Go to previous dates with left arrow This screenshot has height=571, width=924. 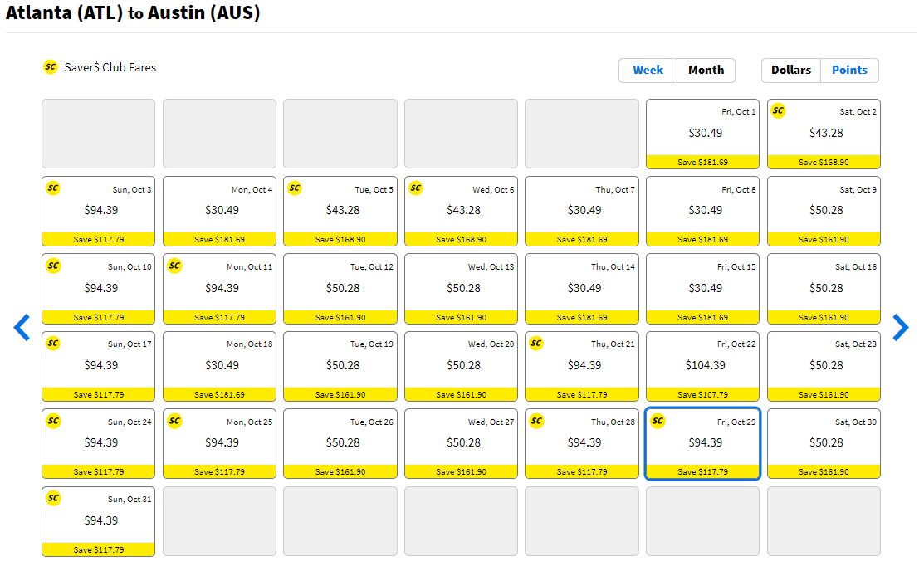22,328
